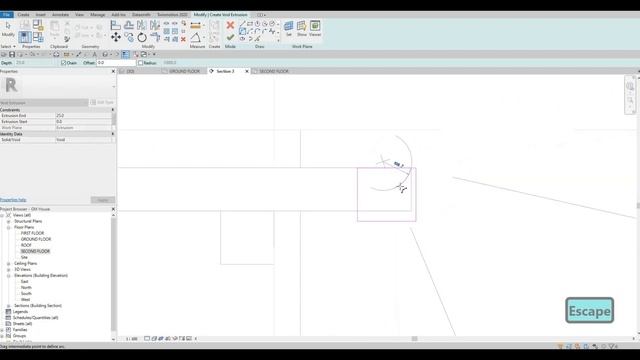
Task: Click the Extrusion Start value field
Action: [83, 122]
